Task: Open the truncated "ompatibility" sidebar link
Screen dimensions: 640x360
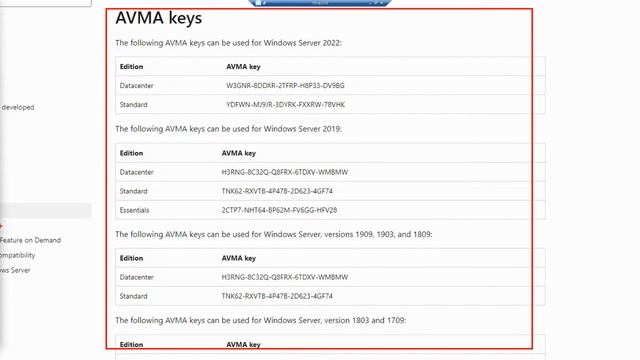Action: 18,255
